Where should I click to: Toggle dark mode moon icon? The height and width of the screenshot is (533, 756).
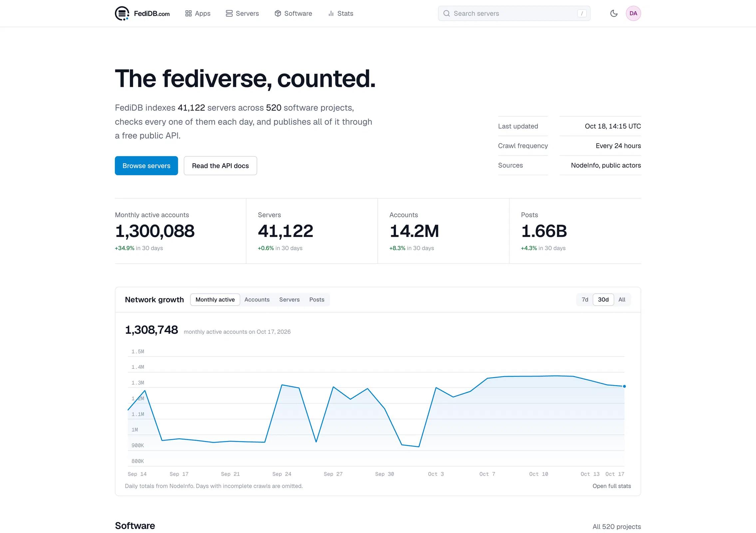614,13
